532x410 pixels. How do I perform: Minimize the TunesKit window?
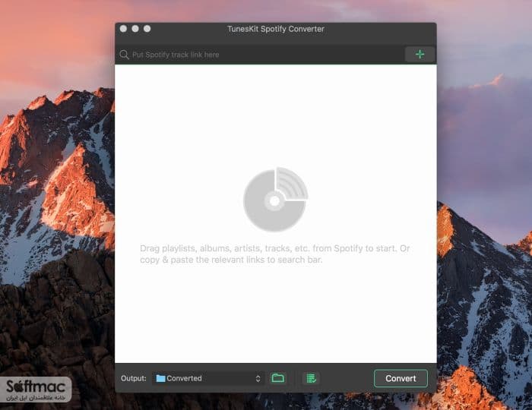pyautogui.click(x=135, y=29)
